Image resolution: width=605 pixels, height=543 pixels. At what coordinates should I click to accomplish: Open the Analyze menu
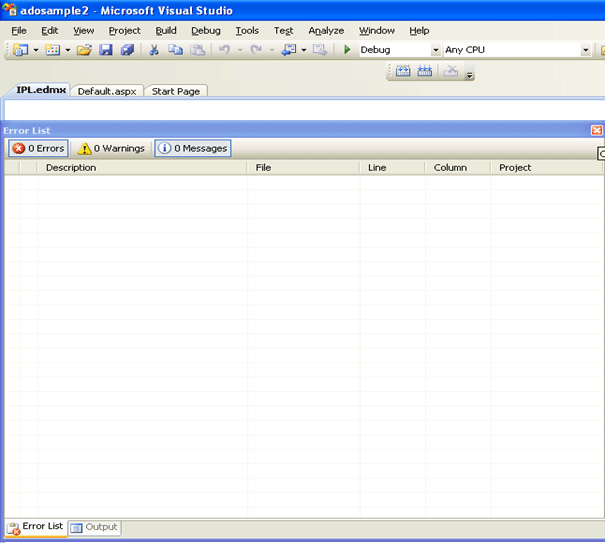coord(326,30)
